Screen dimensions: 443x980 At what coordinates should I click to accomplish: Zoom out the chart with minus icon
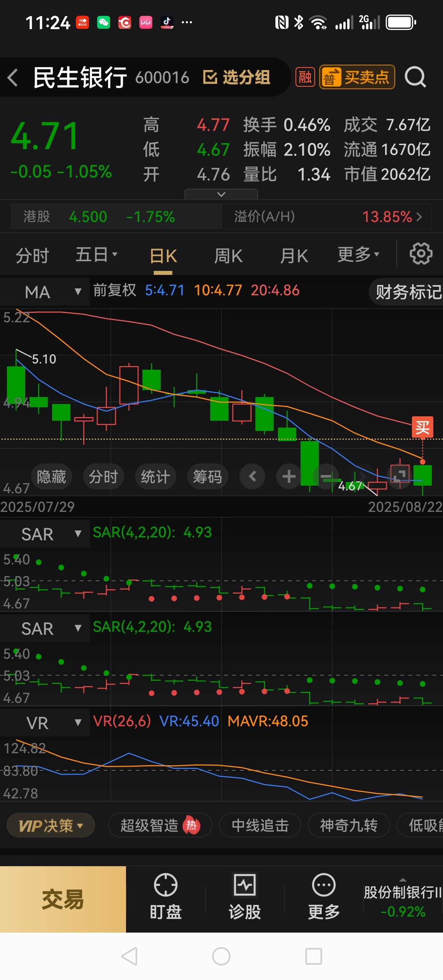[325, 476]
